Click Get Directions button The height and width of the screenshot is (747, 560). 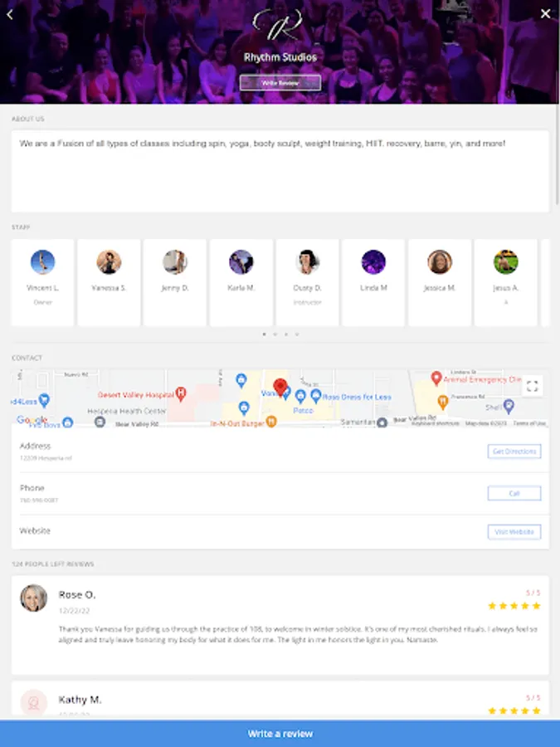[x=514, y=452]
